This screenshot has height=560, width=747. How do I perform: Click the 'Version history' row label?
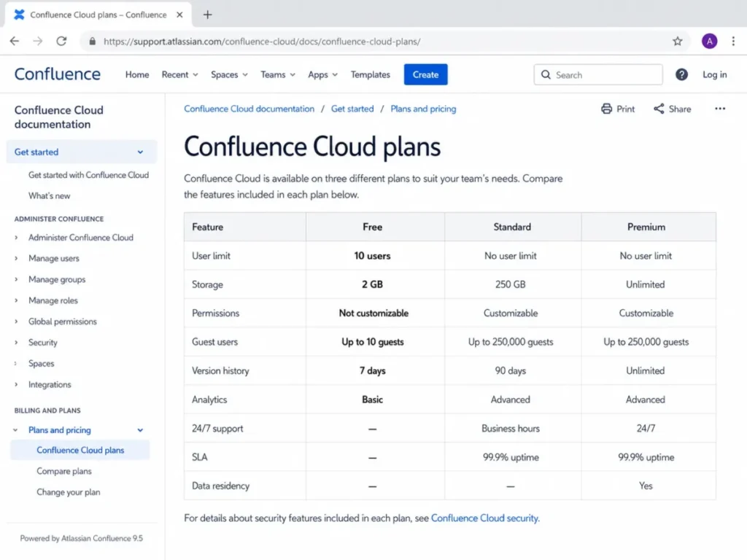coord(220,370)
